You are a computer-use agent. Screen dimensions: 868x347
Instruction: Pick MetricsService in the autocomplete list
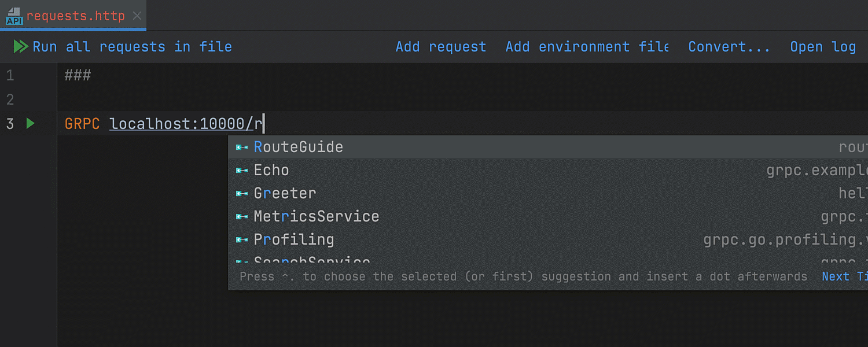(317, 217)
